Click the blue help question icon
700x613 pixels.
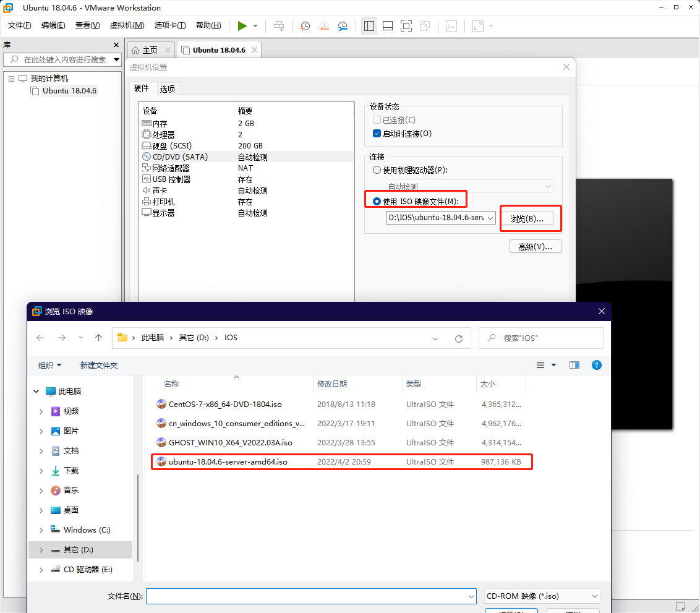[597, 365]
